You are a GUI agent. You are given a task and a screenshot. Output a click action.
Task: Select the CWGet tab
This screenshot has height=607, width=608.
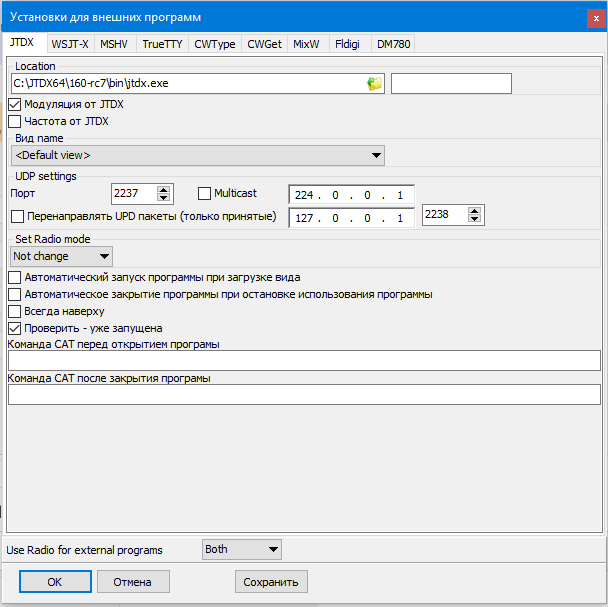coord(264,44)
